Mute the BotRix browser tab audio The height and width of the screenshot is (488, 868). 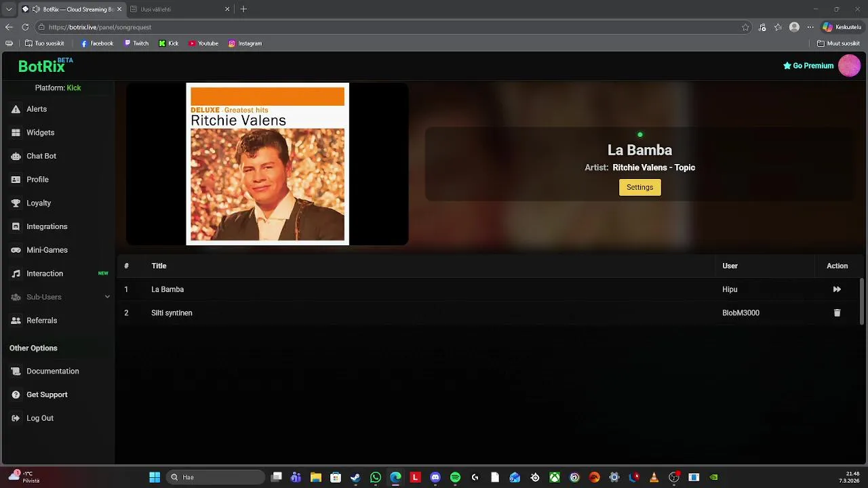click(36, 9)
